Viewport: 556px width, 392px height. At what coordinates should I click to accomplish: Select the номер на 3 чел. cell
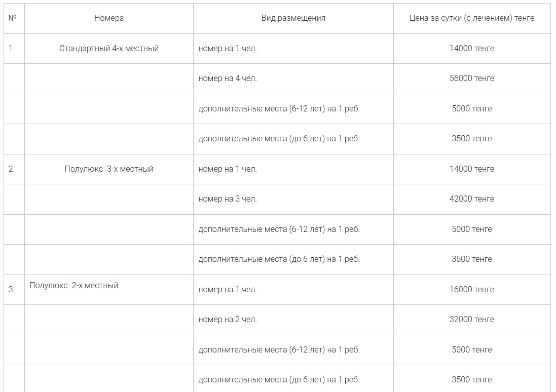point(293,199)
